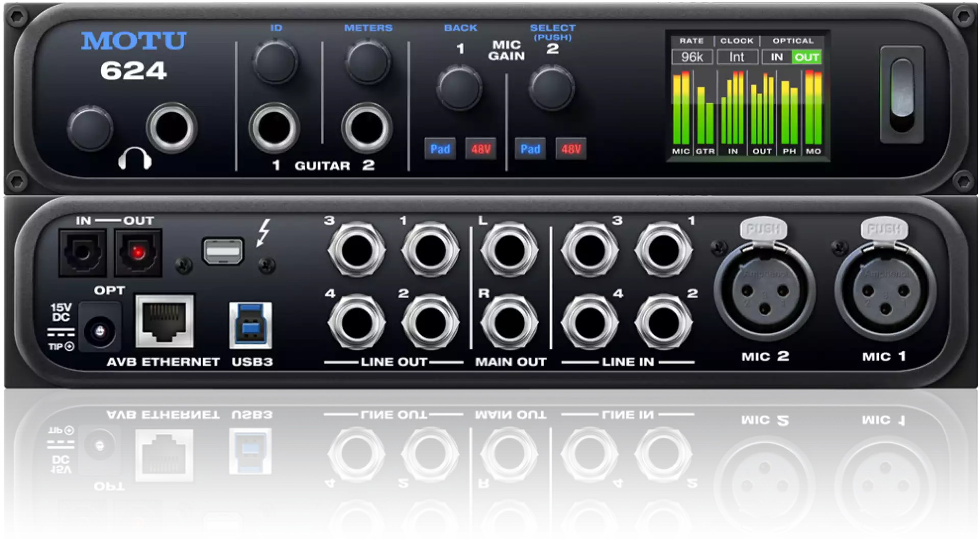
Task: Click the Guitar 2 input jack
Action: point(366,128)
